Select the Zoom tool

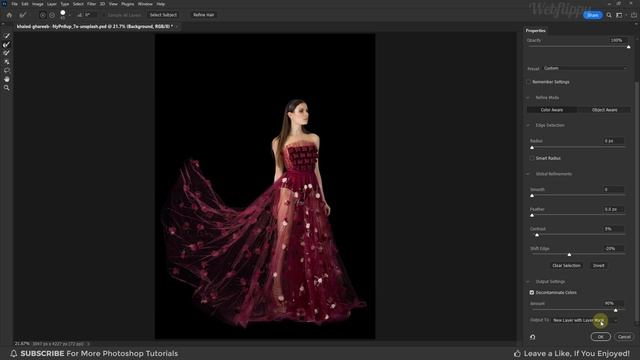click(7, 88)
